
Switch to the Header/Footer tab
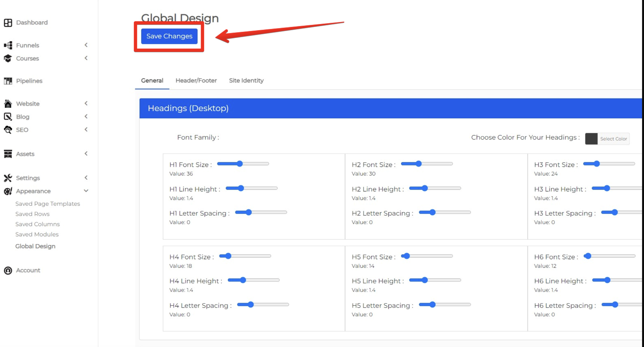[196, 80]
